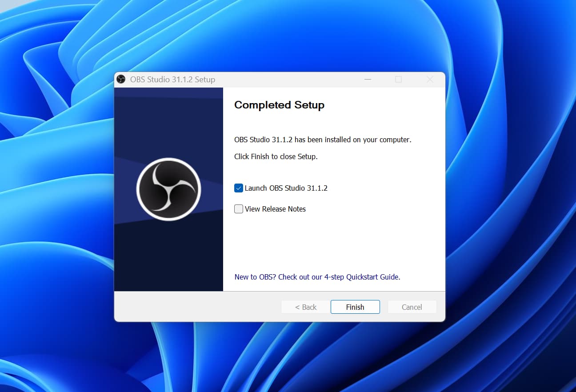
Task: Minimize the OBS Setup window
Action: [x=368, y=80]
